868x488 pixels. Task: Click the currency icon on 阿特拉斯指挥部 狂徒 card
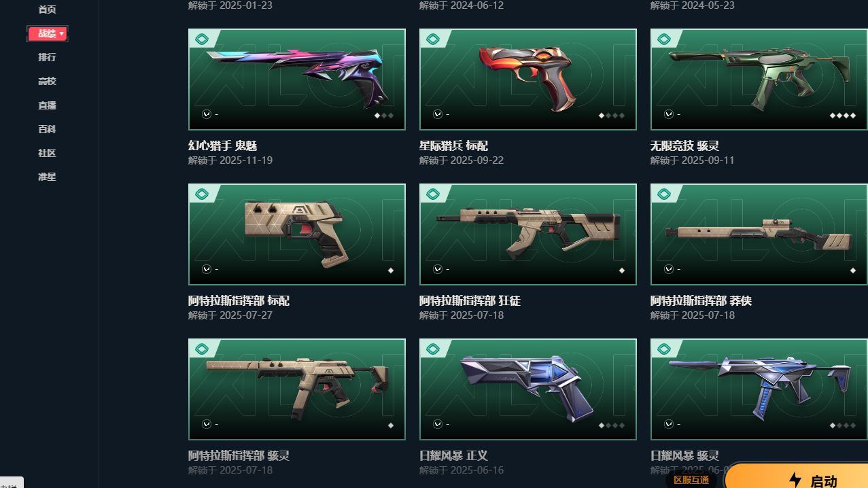pyautogui.click(x=438, y=269)
